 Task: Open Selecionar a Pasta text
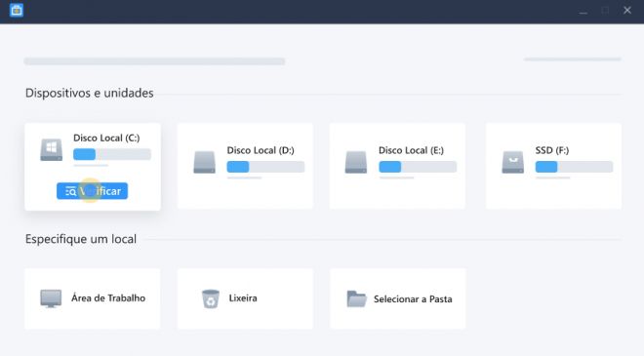[413, 298]
